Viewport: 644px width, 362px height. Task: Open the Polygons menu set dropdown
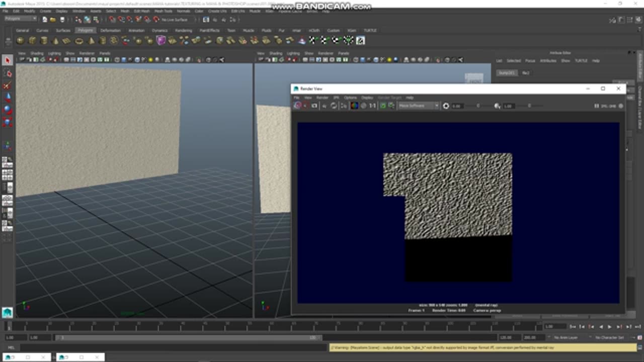pos(20,19)
